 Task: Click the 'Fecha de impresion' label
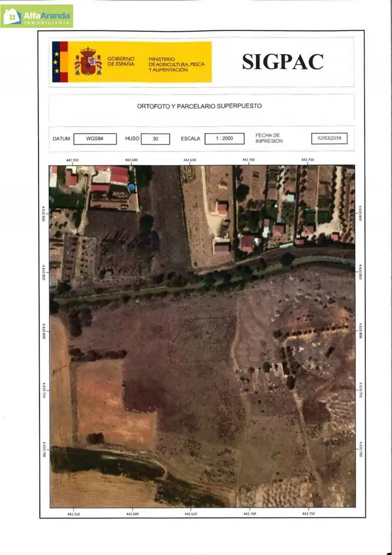[269, 138]
